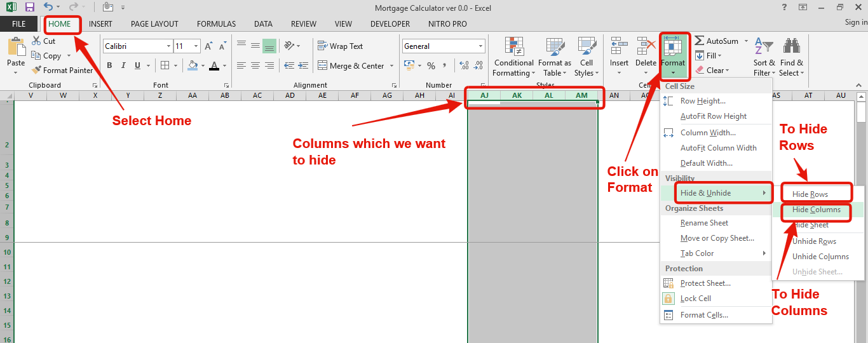Toggle Bold formatting
Image resolution: width=868 pixels, height=343 pixels.
[x=109, y=65]
